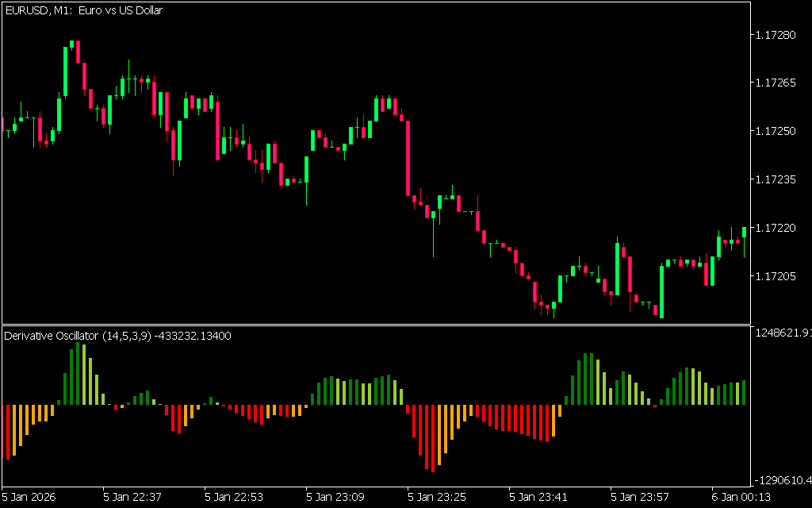
Task: Click the 5 Jan 2026 date label
Action: [x=32, y=497]
